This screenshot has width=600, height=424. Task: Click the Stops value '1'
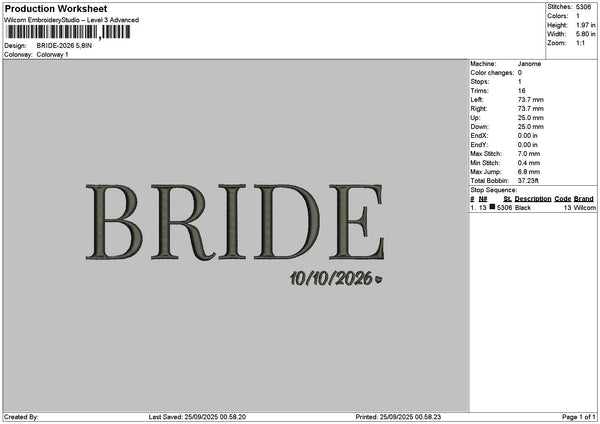[x=520, y=82]
